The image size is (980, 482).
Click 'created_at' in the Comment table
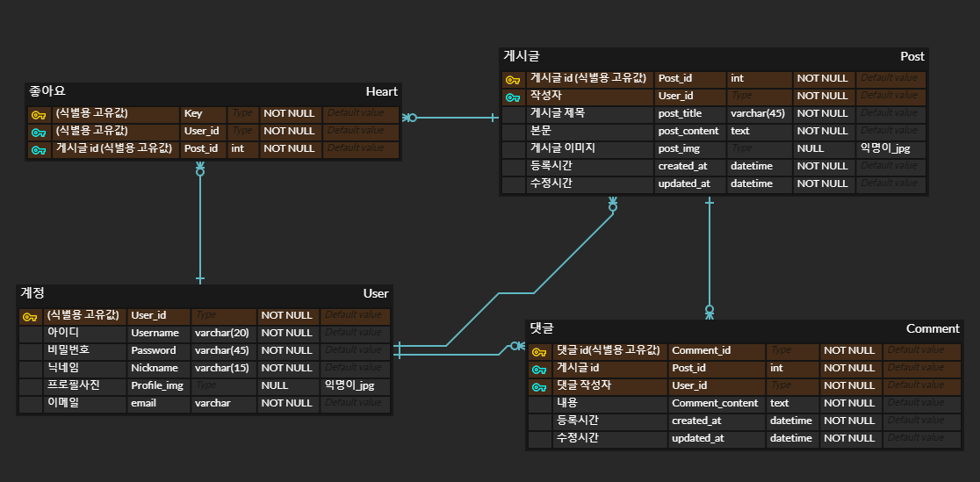click(x=696, y=421)
